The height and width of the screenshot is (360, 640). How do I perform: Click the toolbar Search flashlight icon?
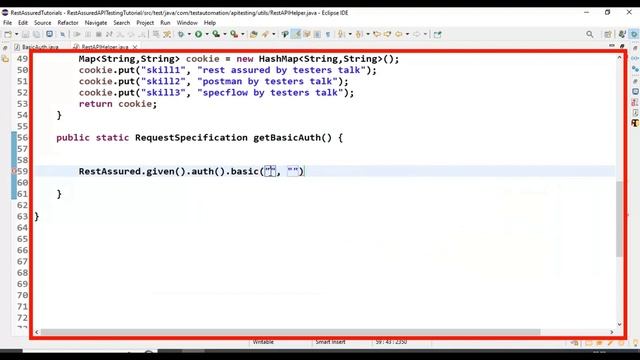point(265,34)
